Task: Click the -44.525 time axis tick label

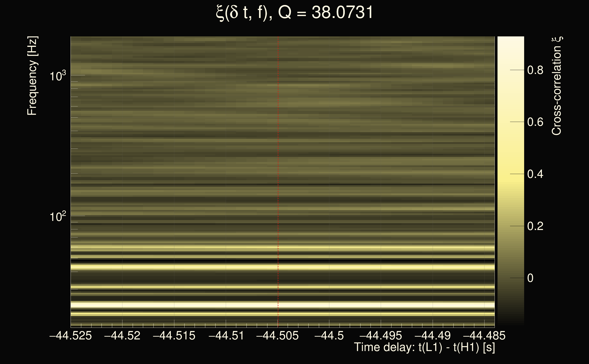Action: click(71, 336)
